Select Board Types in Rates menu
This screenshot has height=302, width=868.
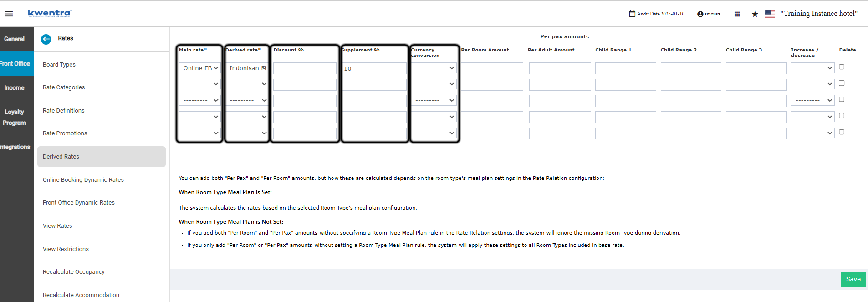tap(59, 65)
